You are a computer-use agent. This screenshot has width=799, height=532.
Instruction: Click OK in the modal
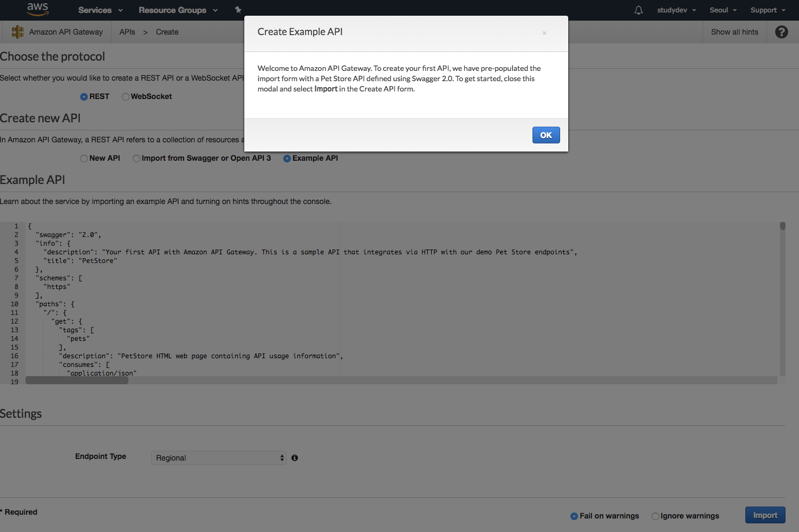[x=546, y=135]
